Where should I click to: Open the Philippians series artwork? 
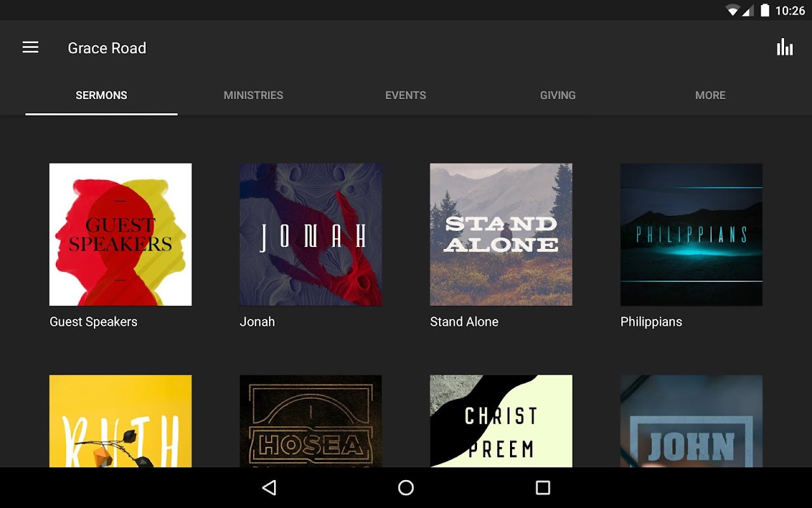[691, 235]
